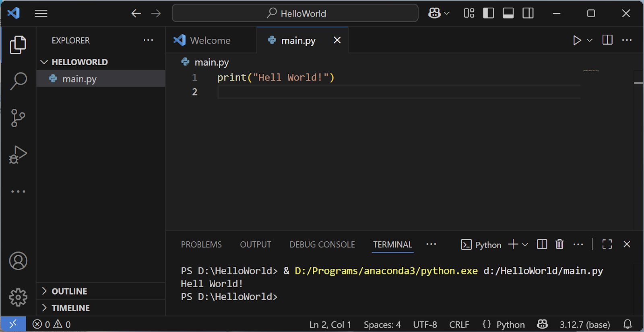Viewport: 644px width, 332px height.
Task: Open the run button dropdown arrow
Action: pyautogui.click(x=590, y=40)
